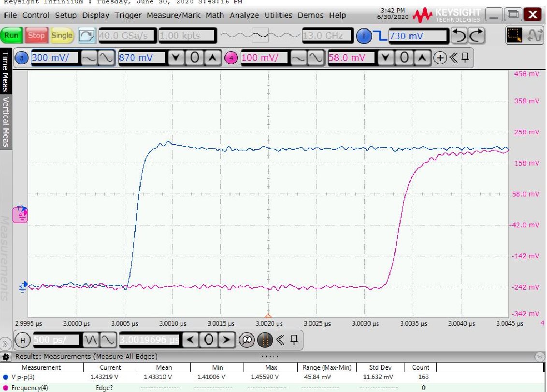Screen dimensions: 547x392
Task: Click the channel 3 blue ground marker
Action: pos(23,287)
